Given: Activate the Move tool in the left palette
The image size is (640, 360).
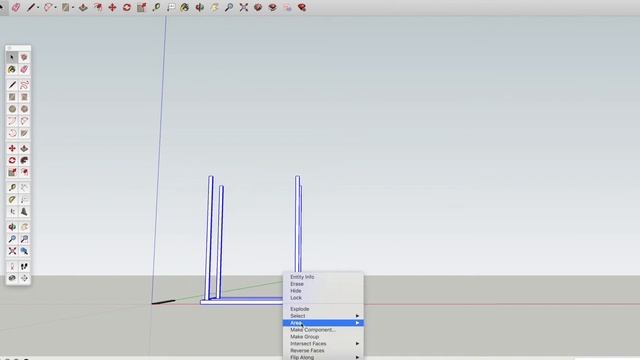Looking at the screenshot, I should 12,149.
